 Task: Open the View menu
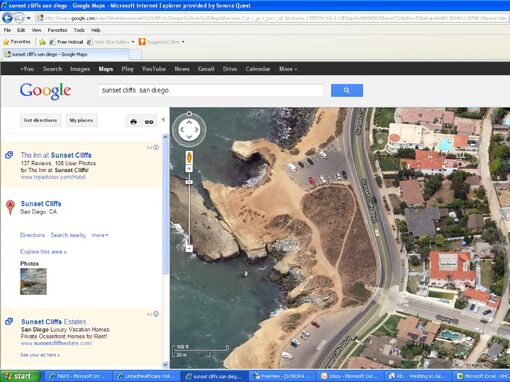(36, 30)
